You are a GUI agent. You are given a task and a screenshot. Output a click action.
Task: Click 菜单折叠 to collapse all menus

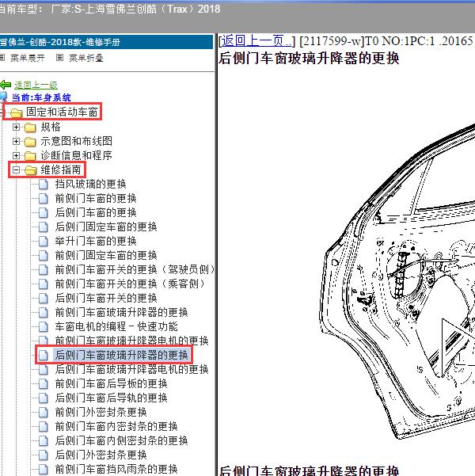(86, 58)
